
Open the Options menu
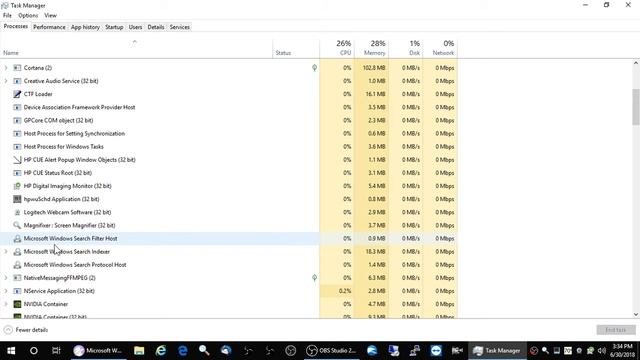28,16
